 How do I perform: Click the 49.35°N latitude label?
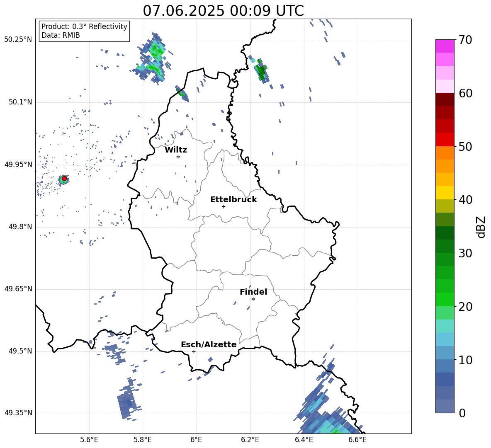coord(18,413)
